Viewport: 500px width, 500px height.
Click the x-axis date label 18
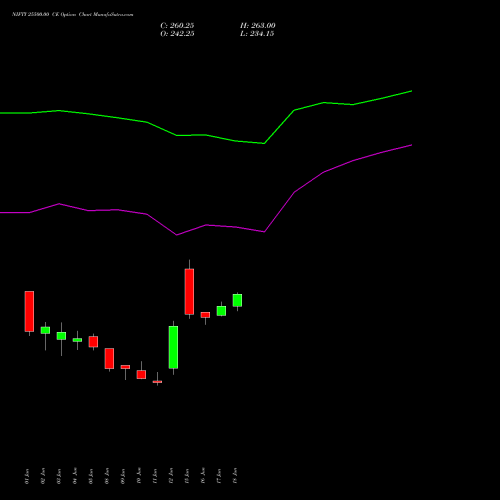coord(235,476)
